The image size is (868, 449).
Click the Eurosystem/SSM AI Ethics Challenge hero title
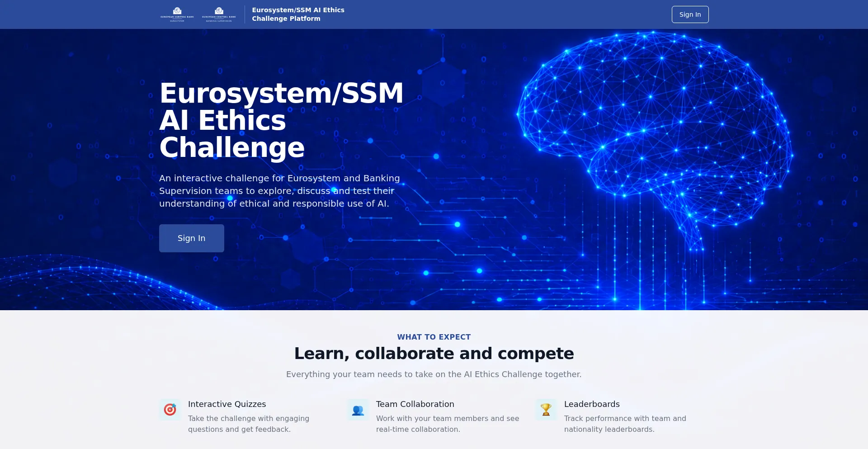[x=281, y=120]
